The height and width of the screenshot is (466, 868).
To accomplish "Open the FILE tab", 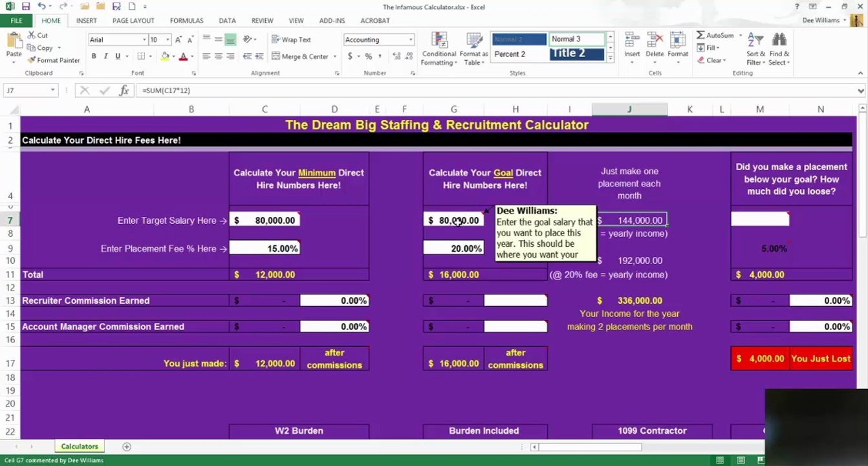I will point(16,21).
